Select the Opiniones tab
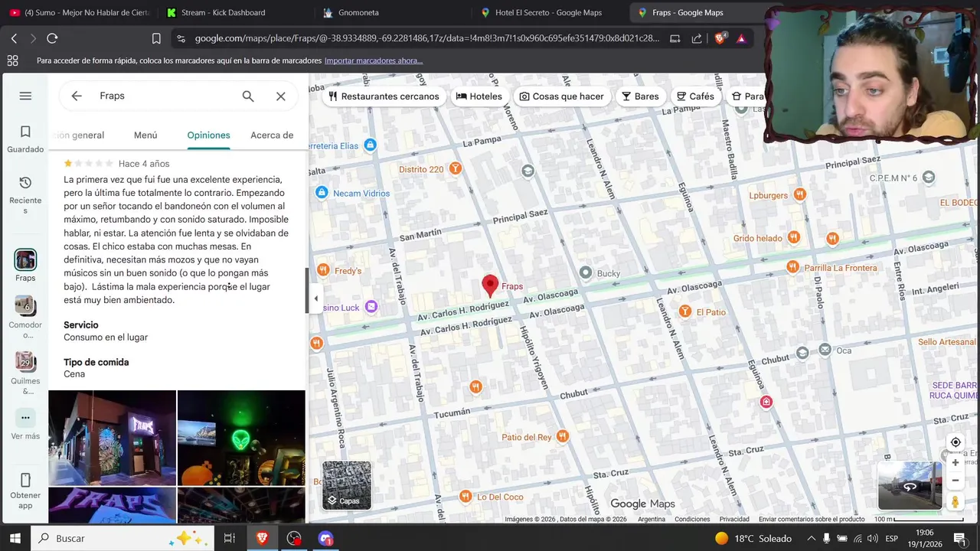The width and height of the screenshot is (980, 551). click(208, 135)
